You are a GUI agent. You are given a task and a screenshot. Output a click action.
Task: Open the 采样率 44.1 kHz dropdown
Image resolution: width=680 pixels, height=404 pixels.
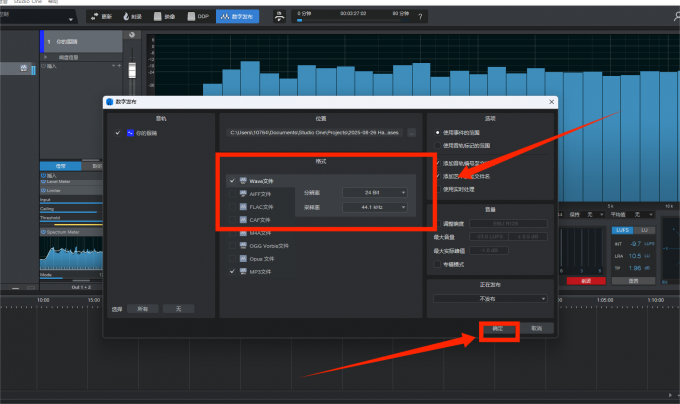point(374,207)
